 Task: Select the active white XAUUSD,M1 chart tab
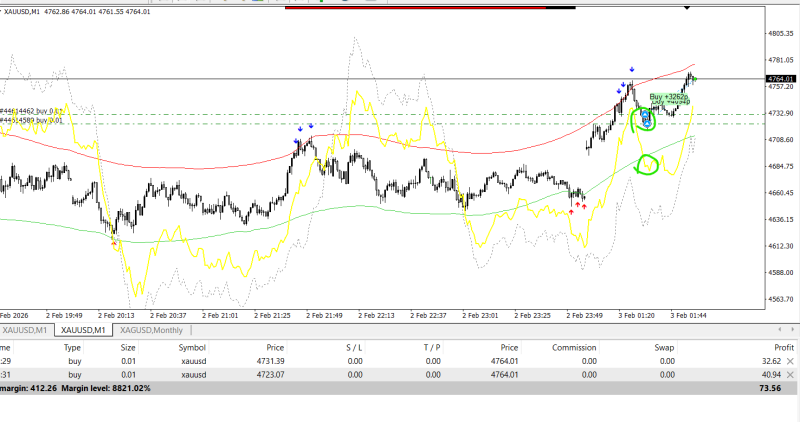pyautogui.click(x=83, y=330)
